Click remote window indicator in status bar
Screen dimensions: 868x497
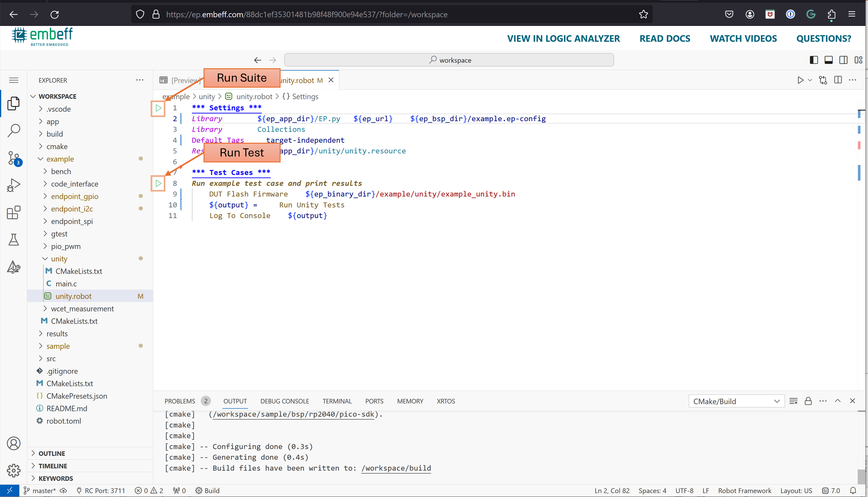coord(10,490)
